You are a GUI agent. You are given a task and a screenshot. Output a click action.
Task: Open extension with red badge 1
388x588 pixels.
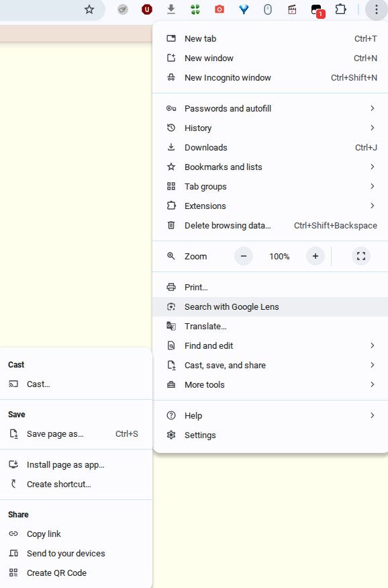coord(318,10)
